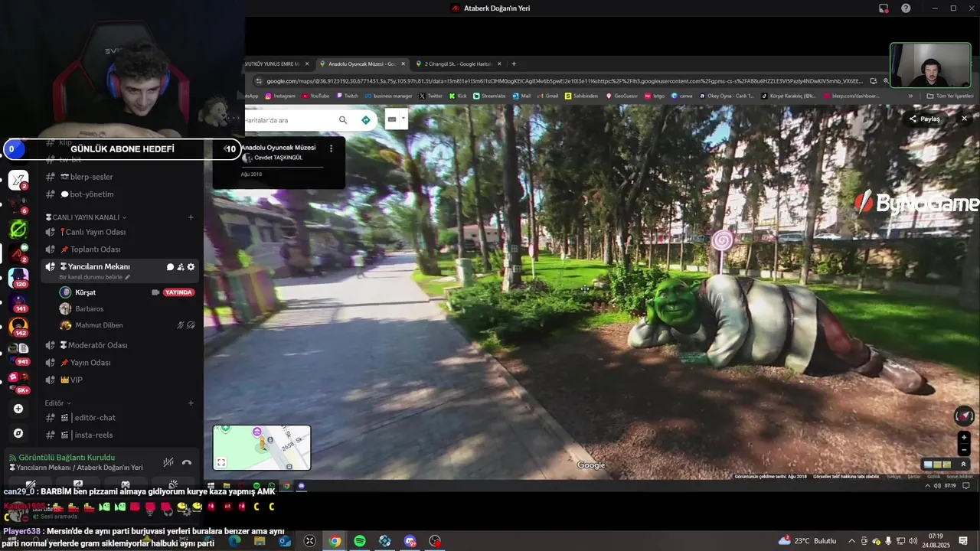
Task: Open the Twitch bookmark
Action: coord(347,96)
